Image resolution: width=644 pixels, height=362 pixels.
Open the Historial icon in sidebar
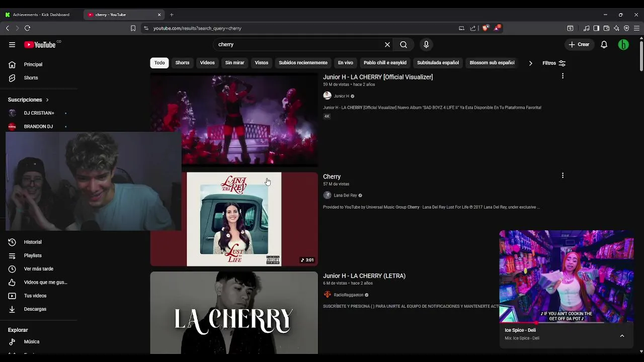point(12,242)
